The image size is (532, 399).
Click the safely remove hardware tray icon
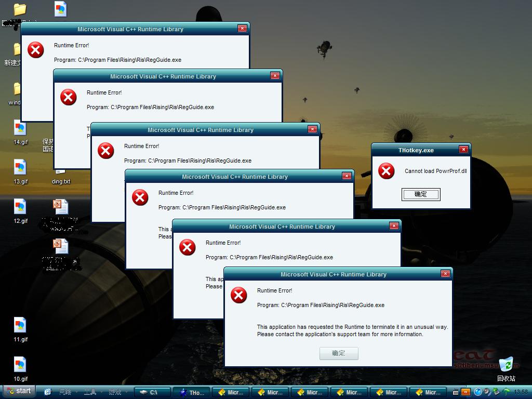tap(496, 392)
